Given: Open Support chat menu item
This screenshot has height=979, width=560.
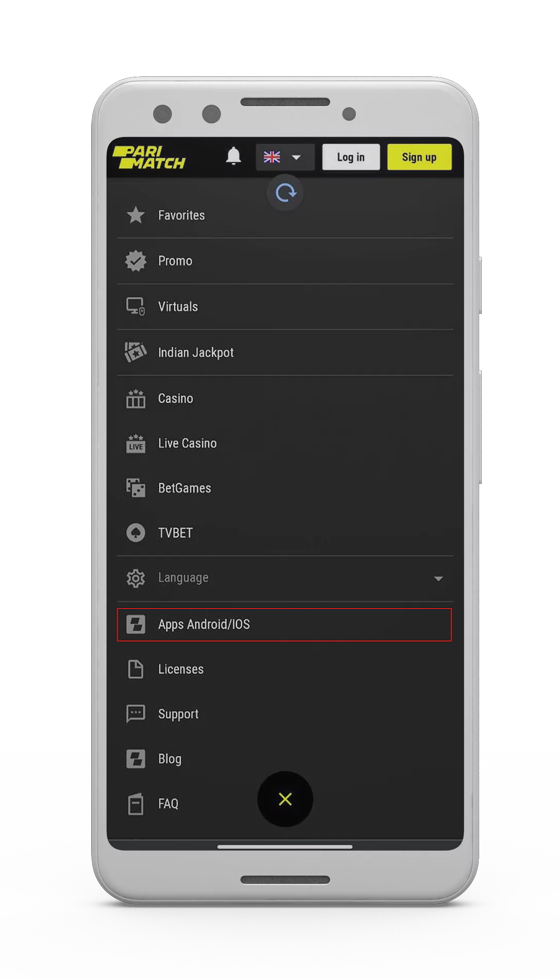Looking at the screenshot, I should click(178, 714).
